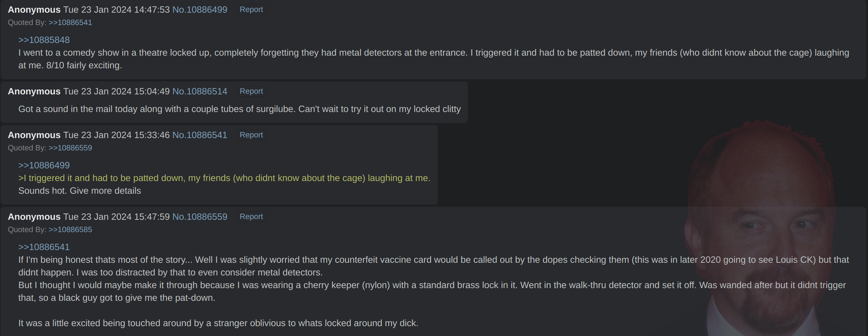
Task: Report the 15:47:59 post
Action: [x=251, y=217]
